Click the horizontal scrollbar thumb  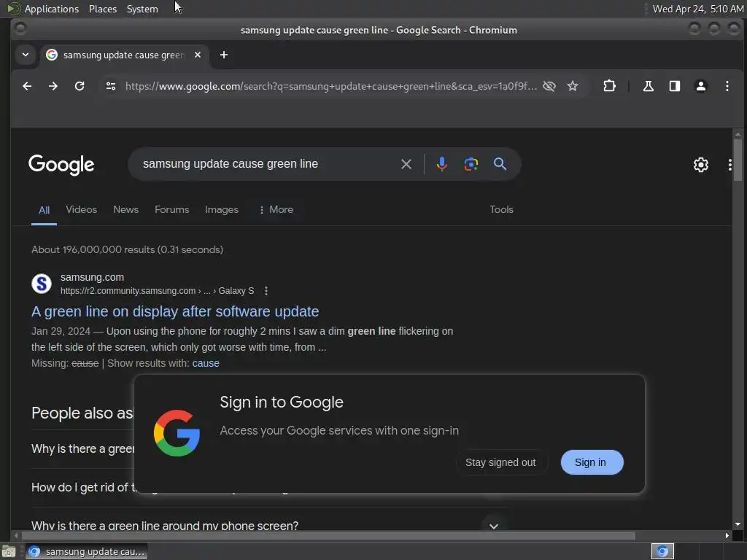click(x=328, y=536)
